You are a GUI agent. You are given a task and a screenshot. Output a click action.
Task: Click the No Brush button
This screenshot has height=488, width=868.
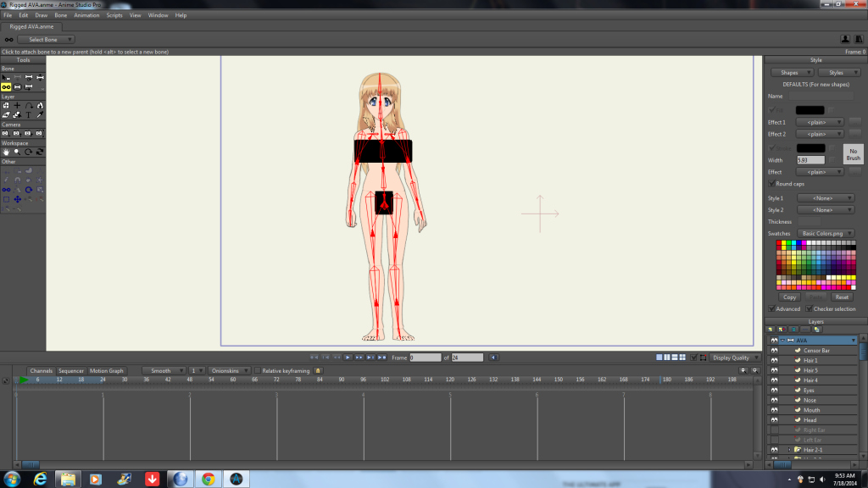coord(853,154)
